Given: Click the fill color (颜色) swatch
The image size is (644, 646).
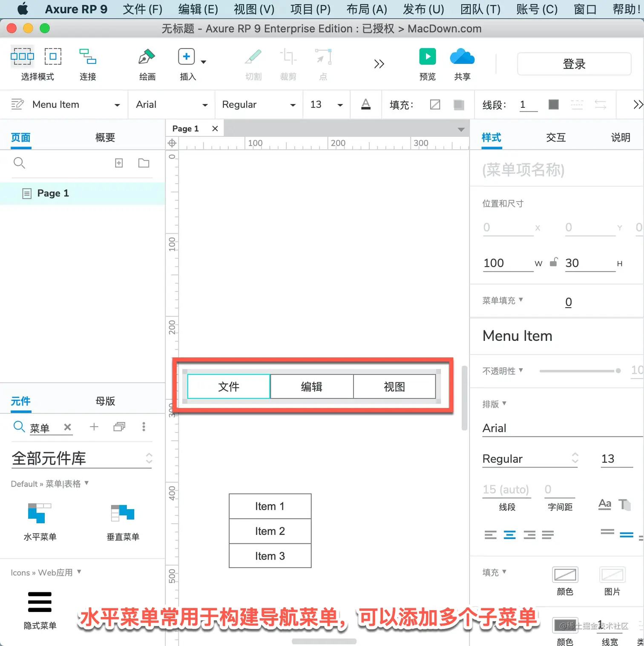Looking at the screenshot, I should [x=565, y=575].
